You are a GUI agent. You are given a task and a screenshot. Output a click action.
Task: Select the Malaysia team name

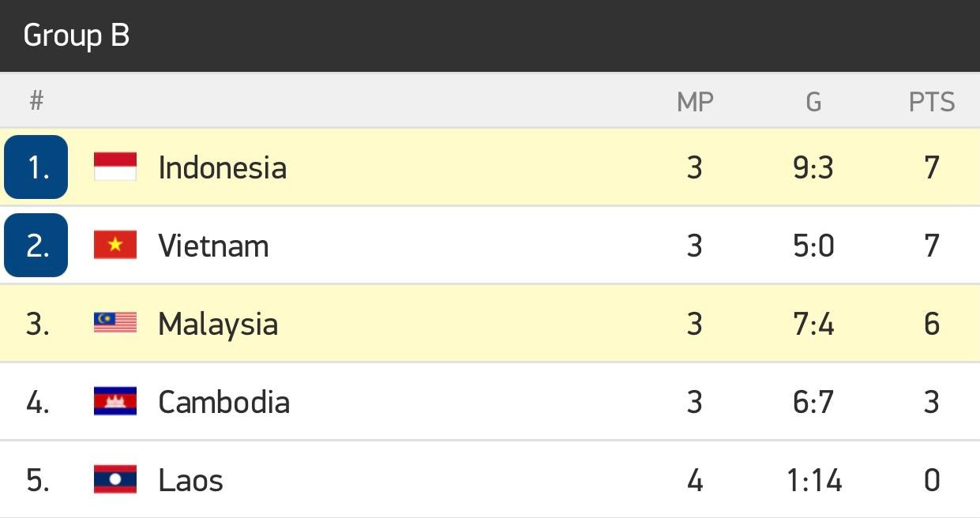[218, 325]
